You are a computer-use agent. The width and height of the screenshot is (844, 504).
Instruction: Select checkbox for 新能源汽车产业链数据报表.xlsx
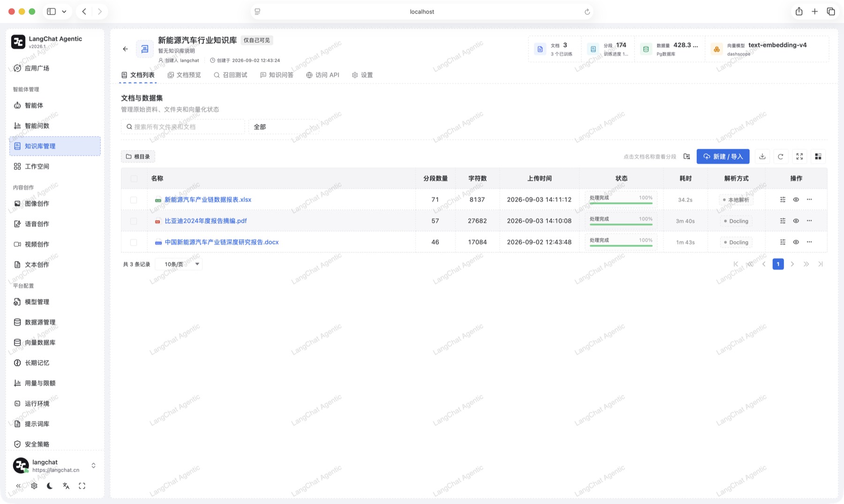point(134,200)
